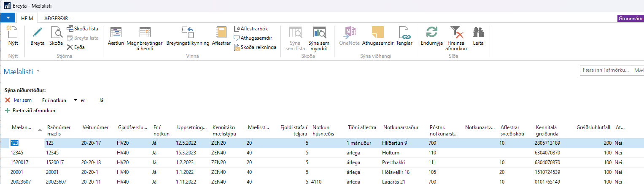Select the HEIM ribbon tab
This screenshot has height=184, width=644.
(27, 18)
